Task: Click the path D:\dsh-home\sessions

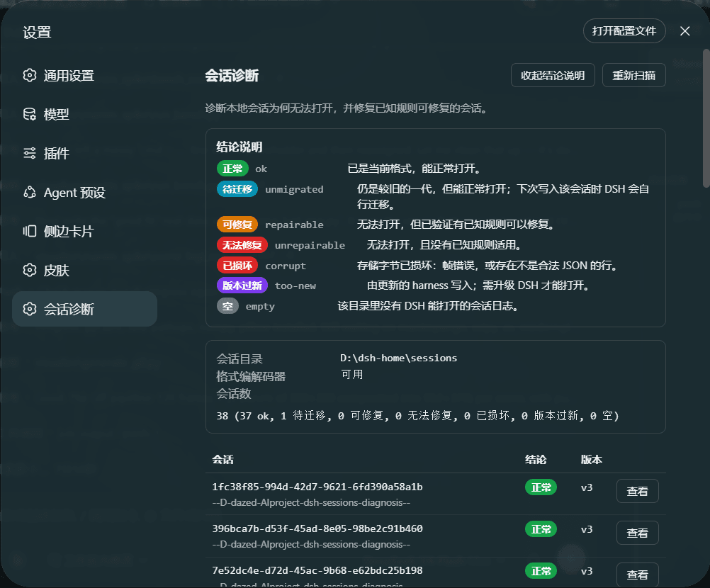Action: tap(398, 358)
